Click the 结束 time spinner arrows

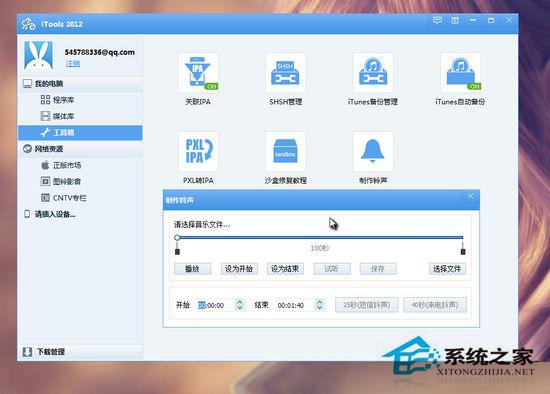(x=319, y=305)
